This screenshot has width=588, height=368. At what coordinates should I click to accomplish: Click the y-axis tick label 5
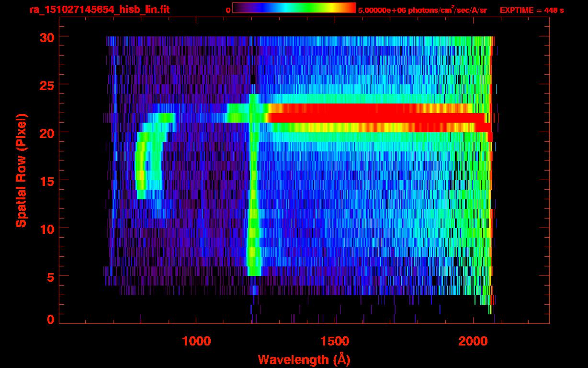[x=51, y=276]
